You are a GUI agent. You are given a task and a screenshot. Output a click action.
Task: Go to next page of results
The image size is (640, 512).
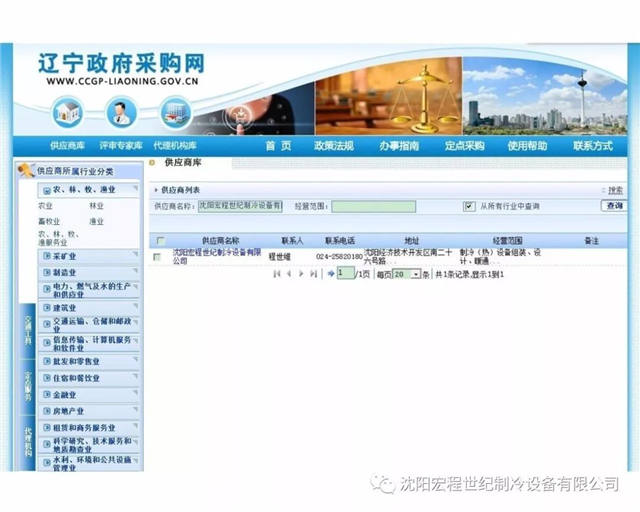pos(301,274)
